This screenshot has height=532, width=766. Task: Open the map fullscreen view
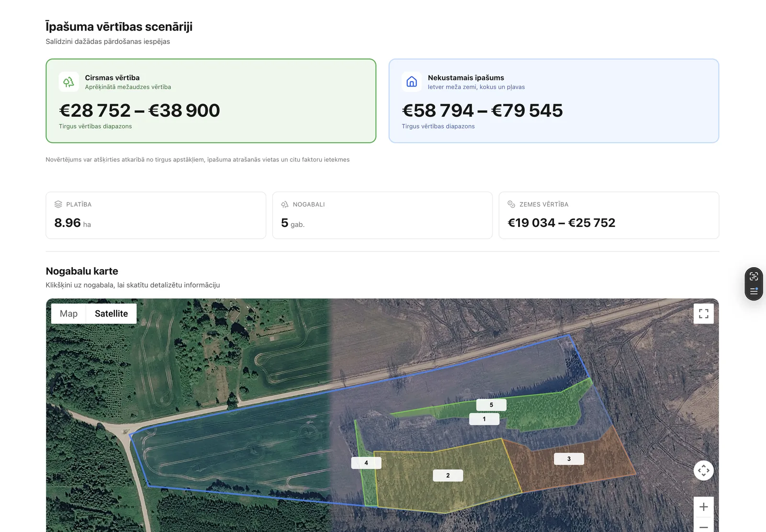coord(704,314)
